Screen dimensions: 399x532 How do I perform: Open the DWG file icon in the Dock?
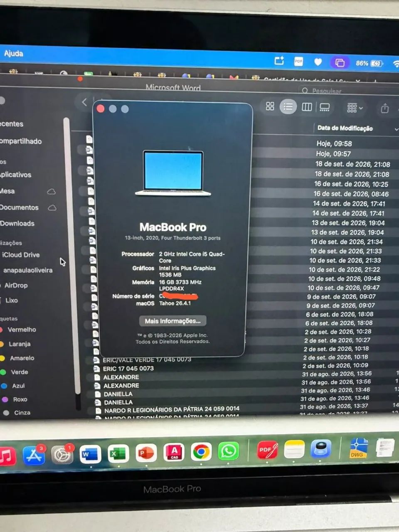[x=358, y=448]
